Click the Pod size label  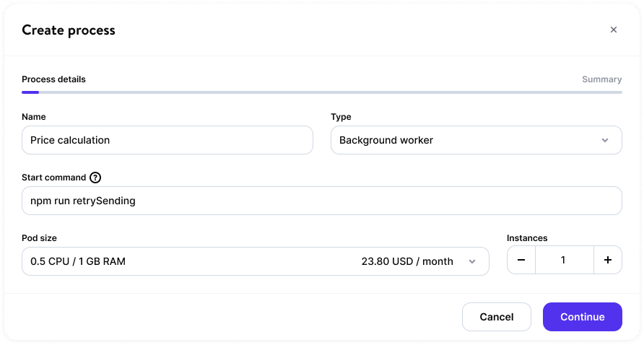click(39, 238)
